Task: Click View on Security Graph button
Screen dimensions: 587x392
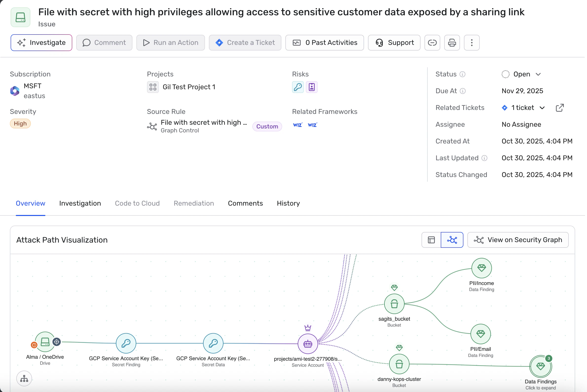Action: (x=518, y=240)
